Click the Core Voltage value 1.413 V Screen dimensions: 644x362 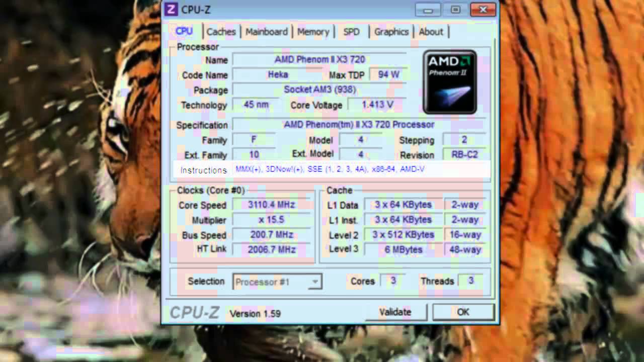[377, 105]
